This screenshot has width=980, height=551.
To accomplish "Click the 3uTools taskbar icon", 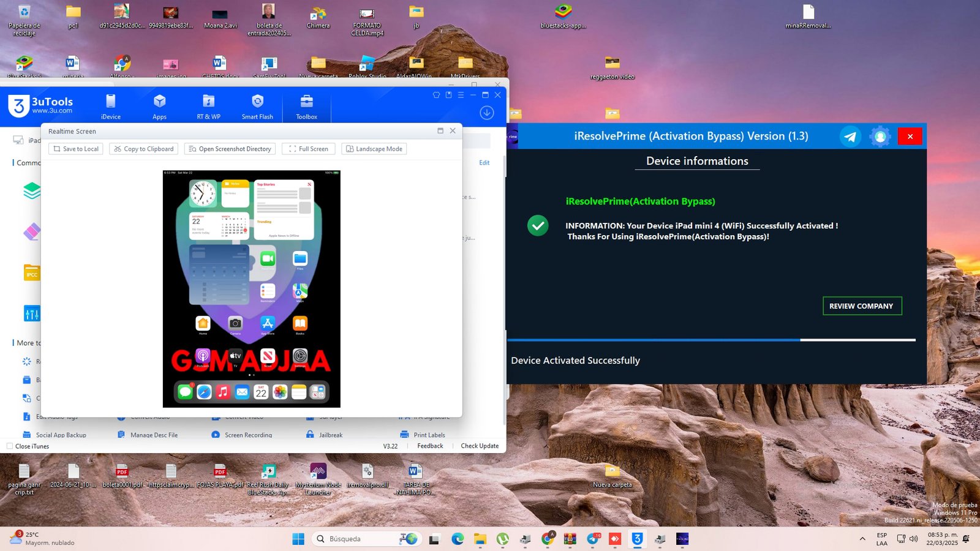I will click(x=638, y=539).
